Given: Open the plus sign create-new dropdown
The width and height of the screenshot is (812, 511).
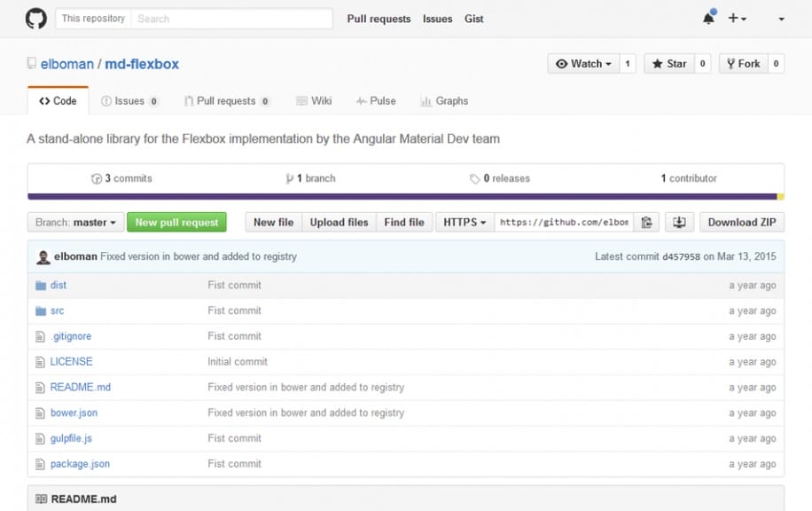Looking at the screenshot, I should (x=733, y=18).
